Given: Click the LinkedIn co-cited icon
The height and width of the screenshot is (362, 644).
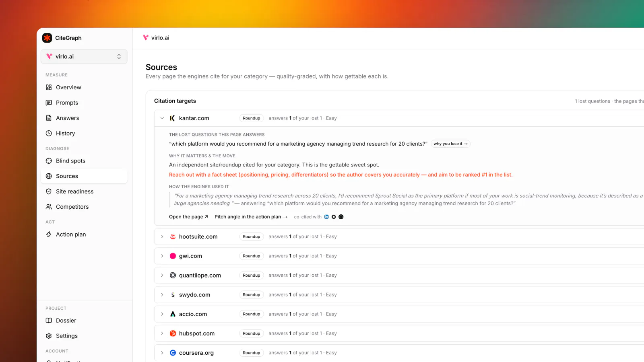Looking at the screenshot, I should 326,217.
